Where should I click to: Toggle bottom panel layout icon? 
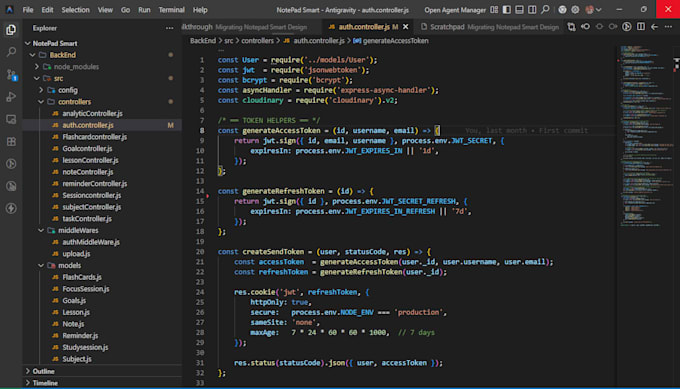coord(519,10)
